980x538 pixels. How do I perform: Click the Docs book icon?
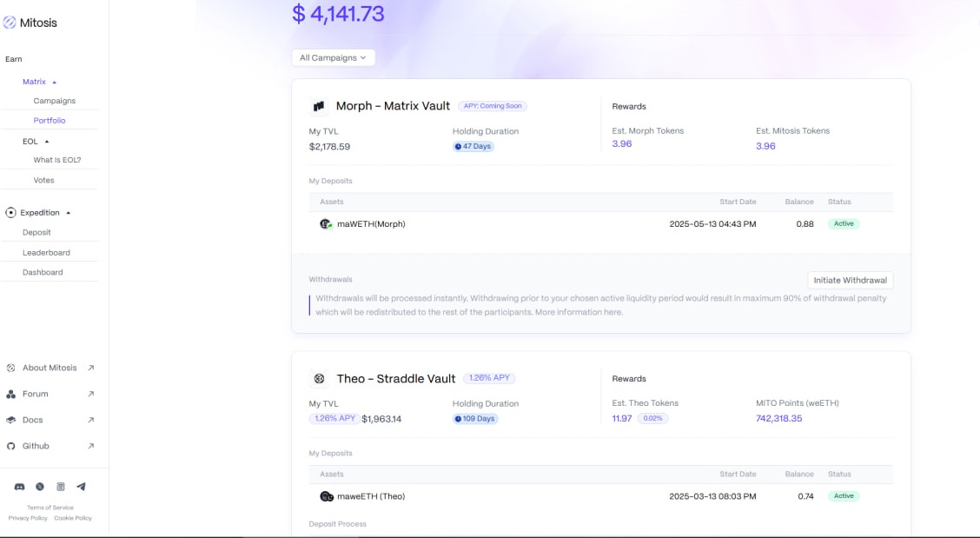click(10, 421)
